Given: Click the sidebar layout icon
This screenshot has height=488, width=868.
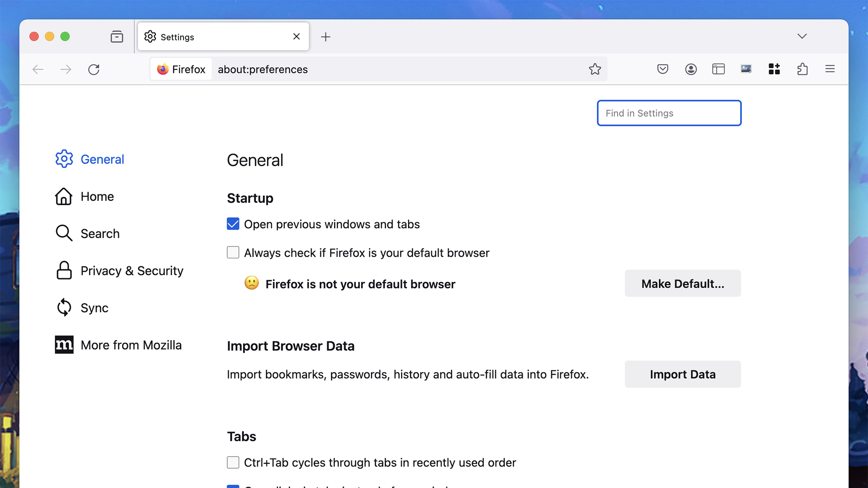Looking at the screenshot, I should point(717,69).
